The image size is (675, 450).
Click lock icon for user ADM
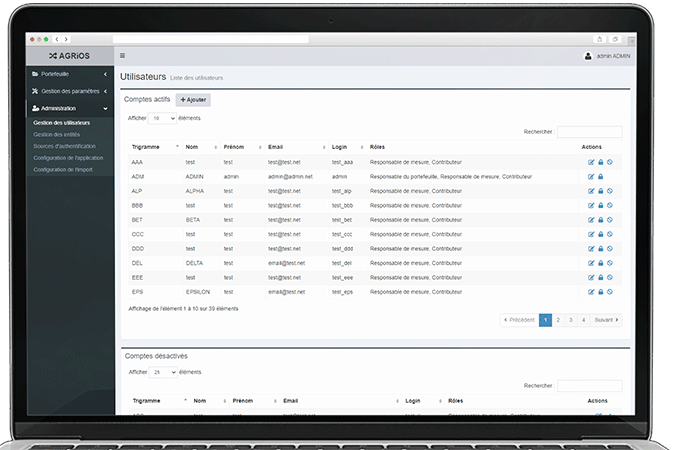601,177
